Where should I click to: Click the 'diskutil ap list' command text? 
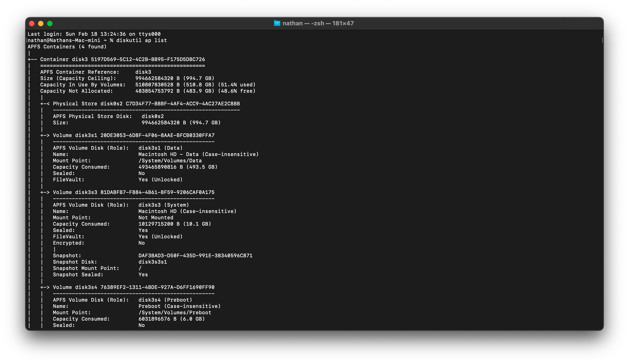pyautogui.click(x=141, y=40)
